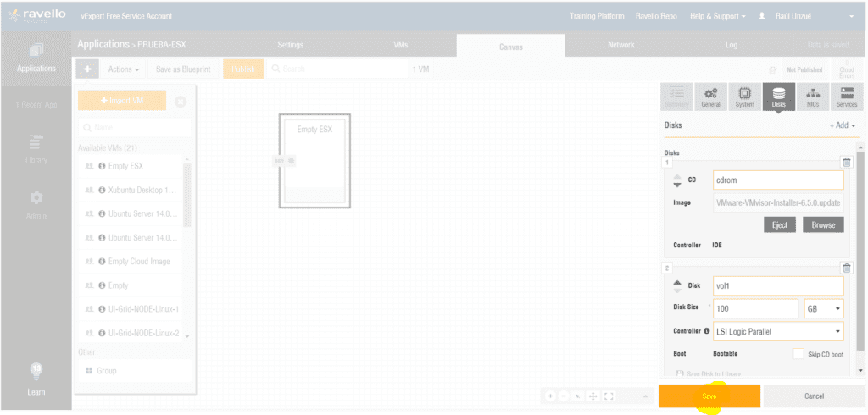This screenshot has height=415, width=868.
Task: Select the Disks icon tab
Action: click(x=778, y=97)
